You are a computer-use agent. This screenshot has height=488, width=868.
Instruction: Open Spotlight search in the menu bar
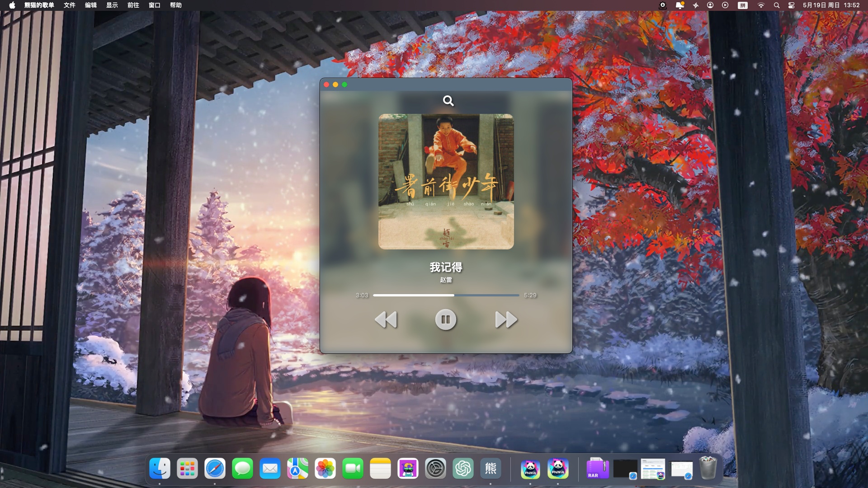pos(776,5)
